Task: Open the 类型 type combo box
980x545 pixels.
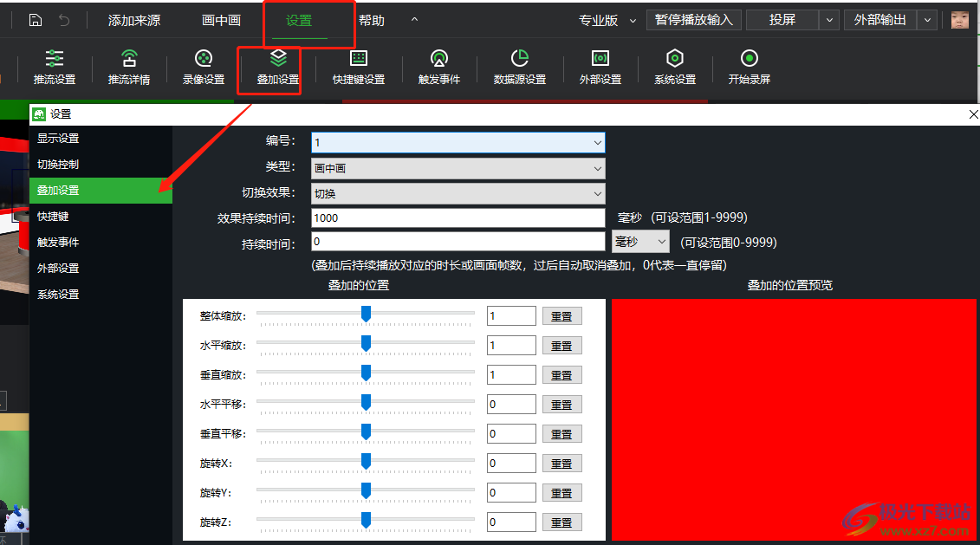Action: click(x=458, y=168)
